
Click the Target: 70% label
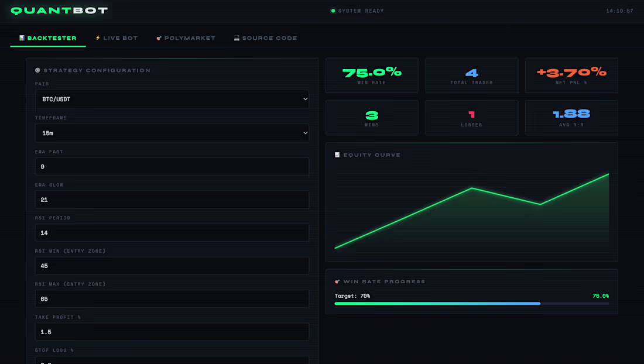pyautogui.click(x=352, y=296)
